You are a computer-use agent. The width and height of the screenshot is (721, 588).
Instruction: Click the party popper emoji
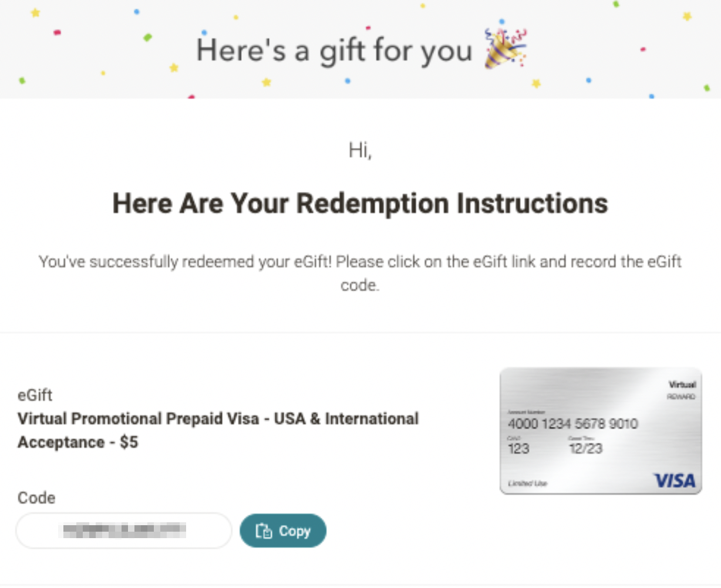[x=504, y=49]
